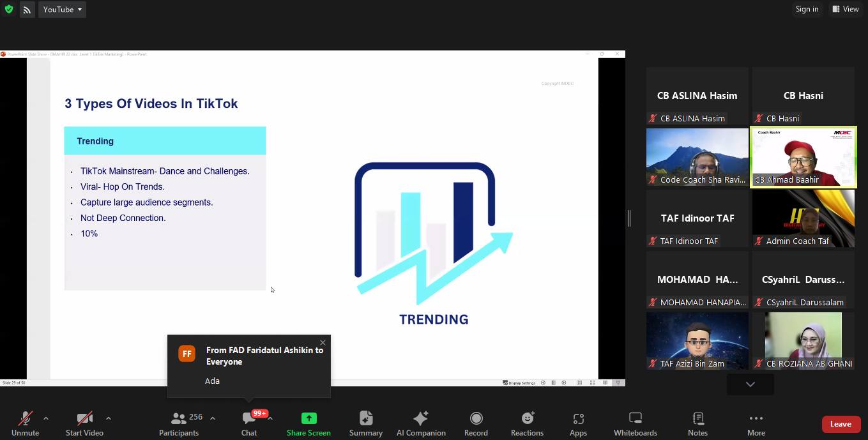Image resolution: width=868 pixels, height=440 pixels.
Task: Select CB Hasni's video tile
Action: [x=803, y=96]
